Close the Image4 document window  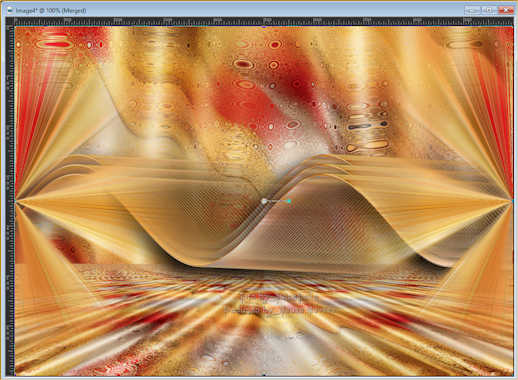(506, 11)
